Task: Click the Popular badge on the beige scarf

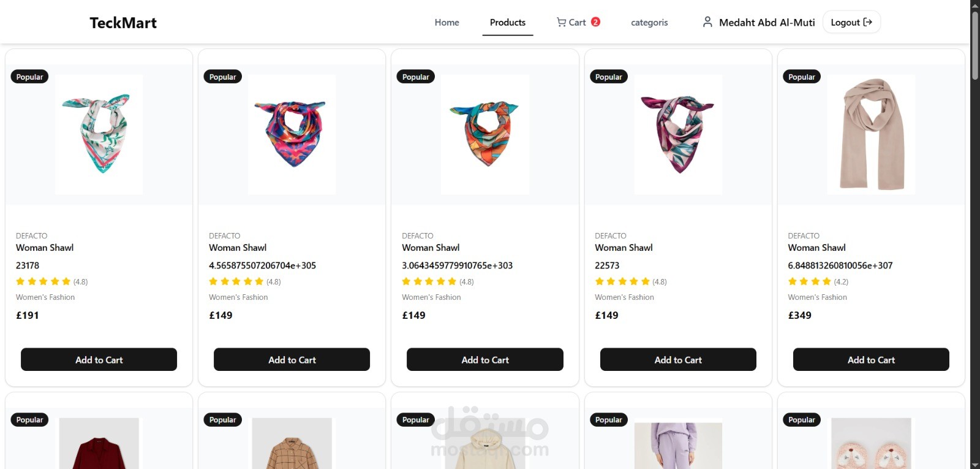Action: pos(801,77)
